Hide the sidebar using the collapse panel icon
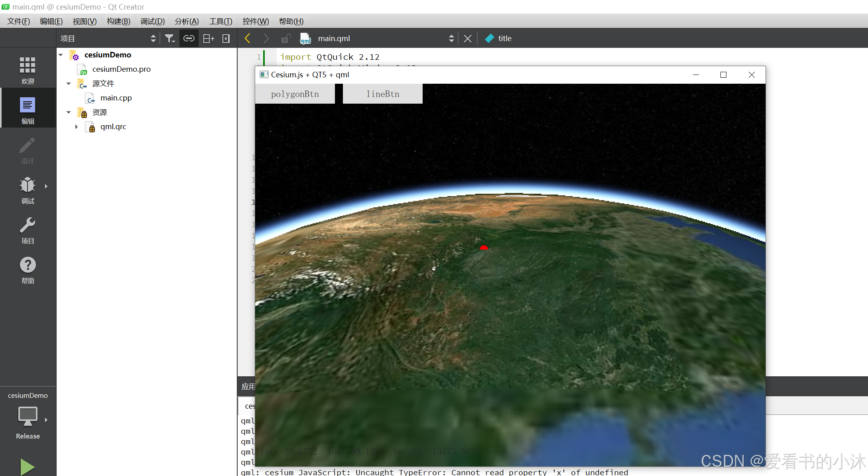The height and width of the screenshot is (476, 868). click(226, 38)
